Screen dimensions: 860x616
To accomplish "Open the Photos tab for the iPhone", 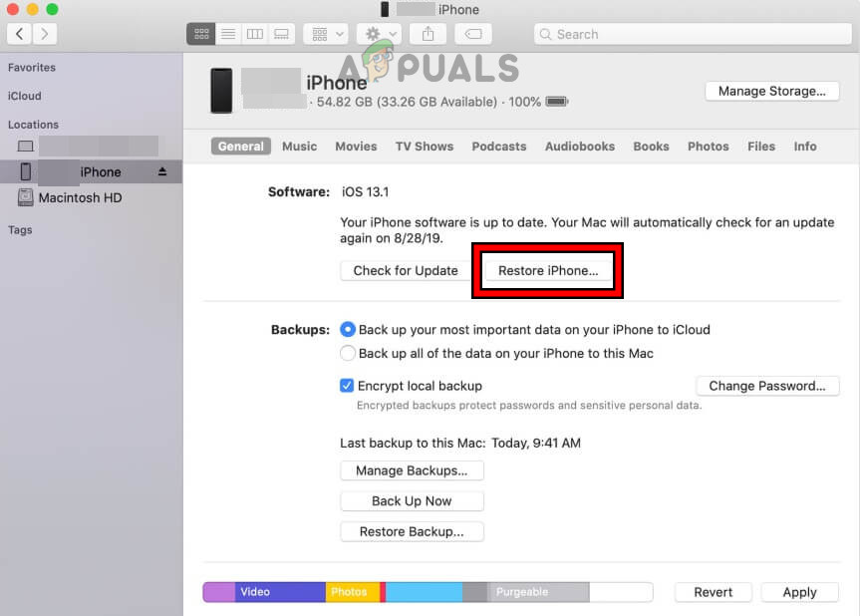I will coord(708,146).
